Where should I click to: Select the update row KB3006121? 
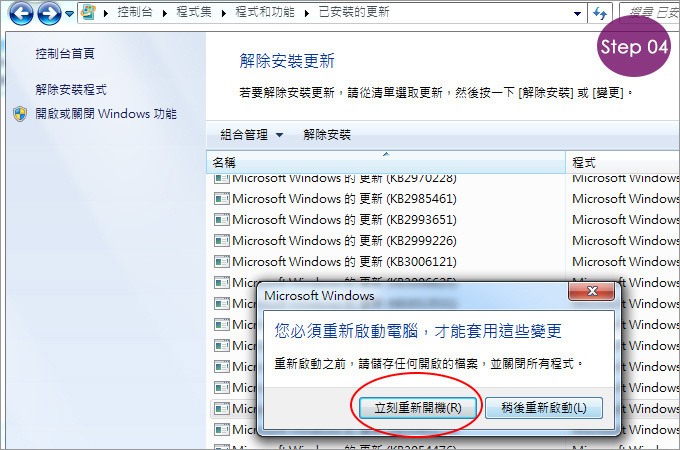pos(443,262)
